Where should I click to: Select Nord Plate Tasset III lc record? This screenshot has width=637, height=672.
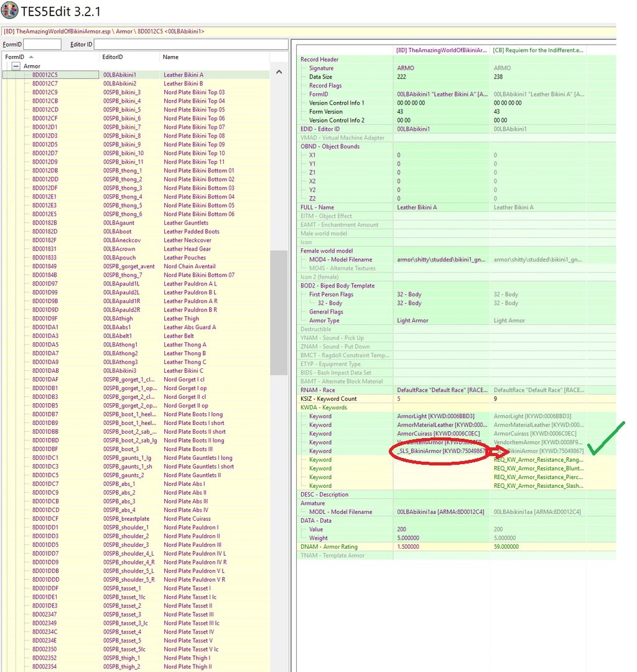pos(136,623)
